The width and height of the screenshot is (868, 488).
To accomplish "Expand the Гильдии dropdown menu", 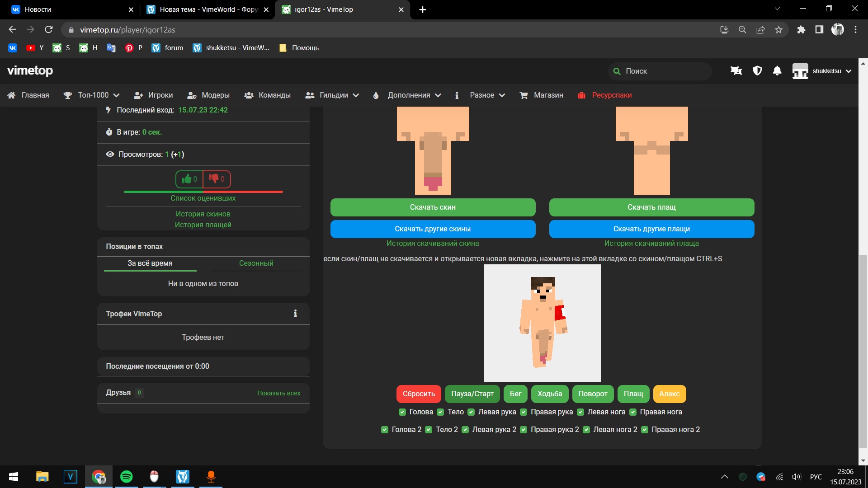I will coord(339,95).
